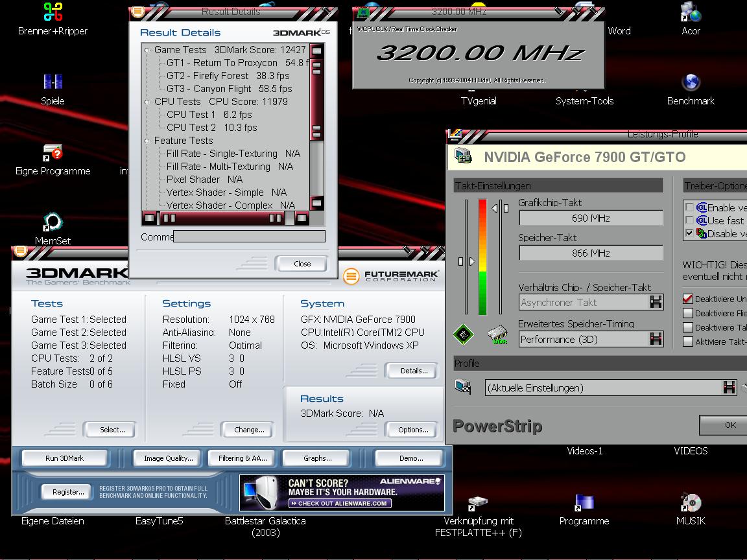Click the 866 MHz Speicher-Takt value field
The width and height of the screenshot is (747, 560).
[x=591, y=253]
